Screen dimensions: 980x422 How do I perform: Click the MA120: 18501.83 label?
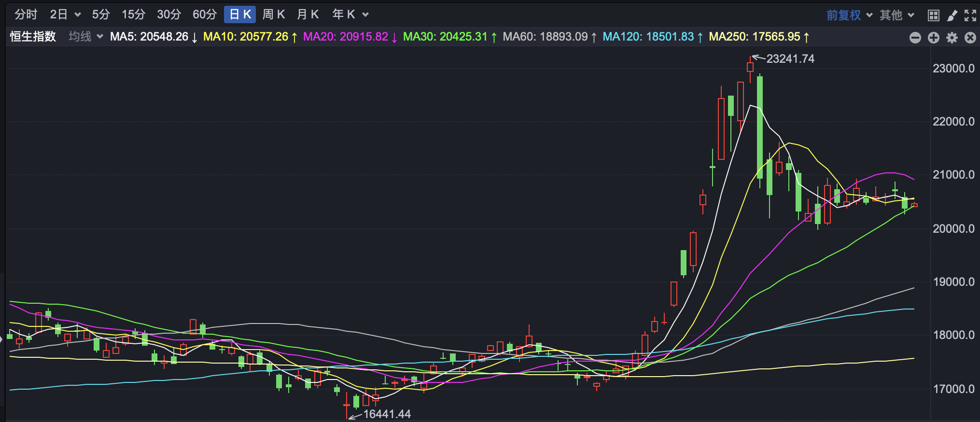click(x=653, y=37)
